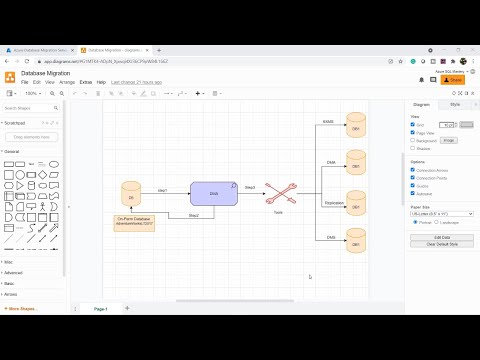
Task: Select the Page-1 tab
Action: point(100,309)
